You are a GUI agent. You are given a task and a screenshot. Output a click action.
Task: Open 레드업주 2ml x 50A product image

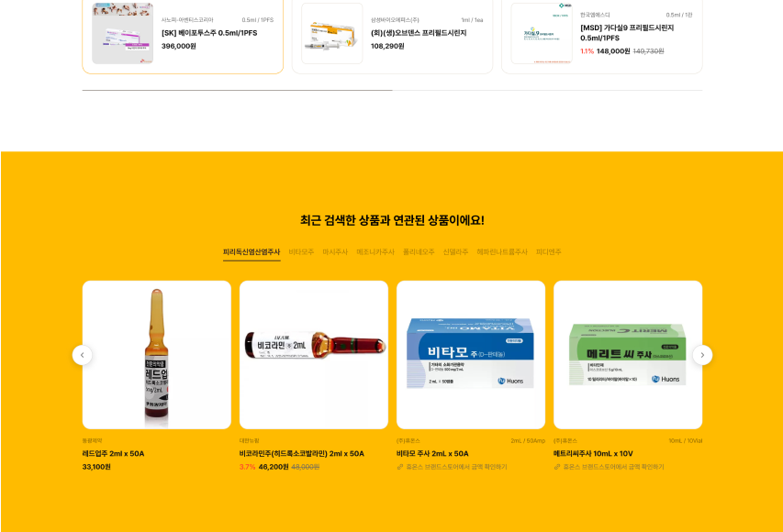pyautogui.click(x=157, y=355)
